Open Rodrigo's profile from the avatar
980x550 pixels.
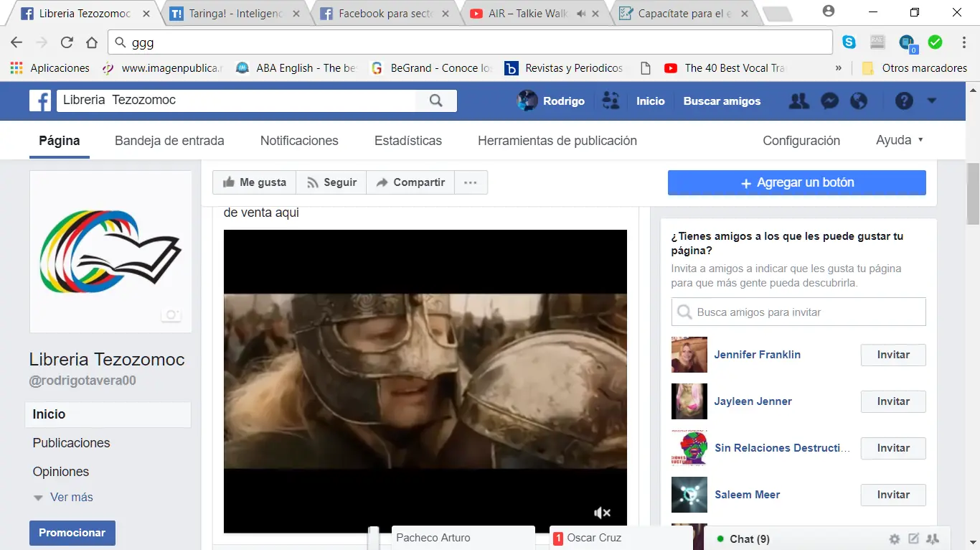point(527,101)
